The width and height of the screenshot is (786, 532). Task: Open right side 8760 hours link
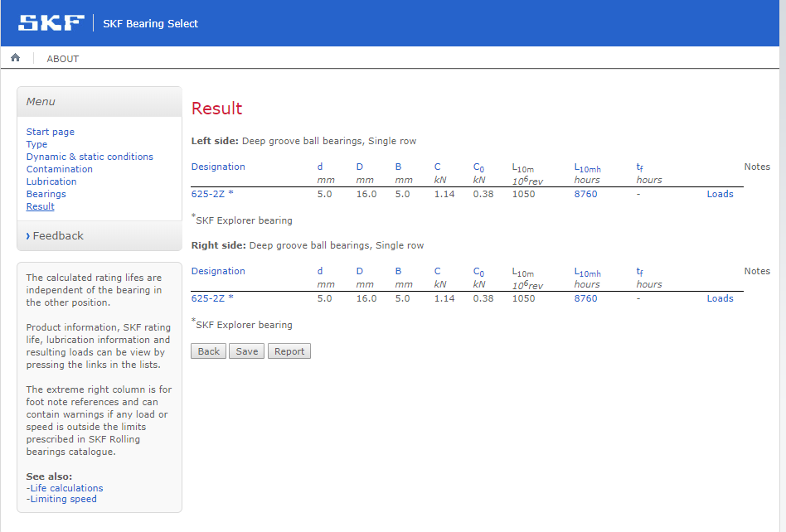click(x=585, y=298)
